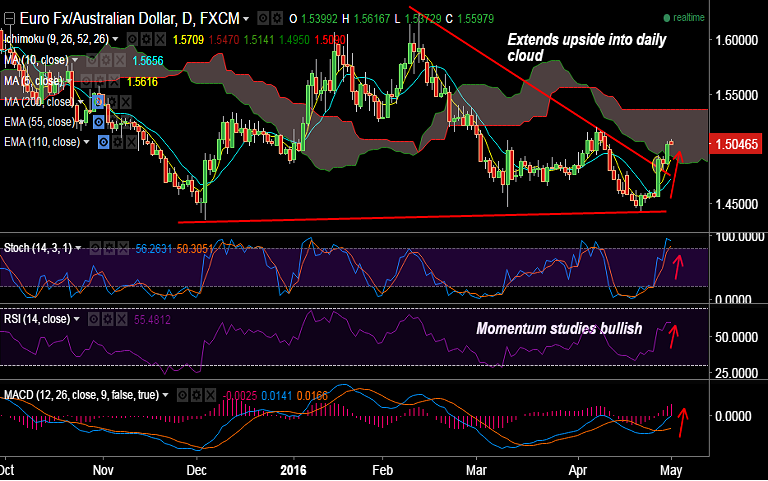
Task: Click the 1.60000 price scale level
Action: [x=737, y=40]
